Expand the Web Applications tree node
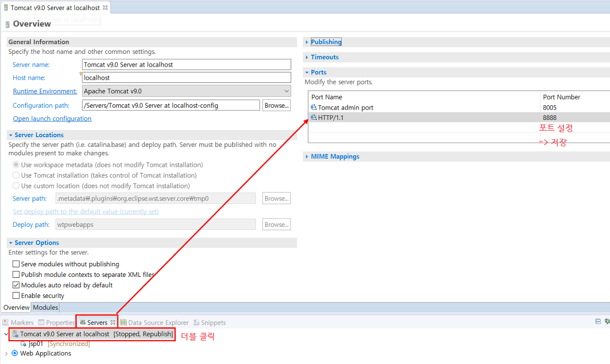 (x=6, y=354)
